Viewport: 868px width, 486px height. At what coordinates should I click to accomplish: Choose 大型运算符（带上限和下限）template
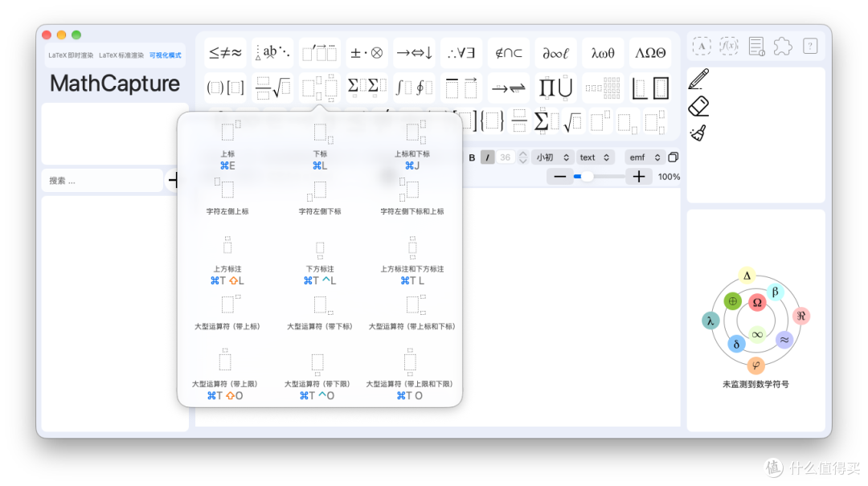point(410,374)
